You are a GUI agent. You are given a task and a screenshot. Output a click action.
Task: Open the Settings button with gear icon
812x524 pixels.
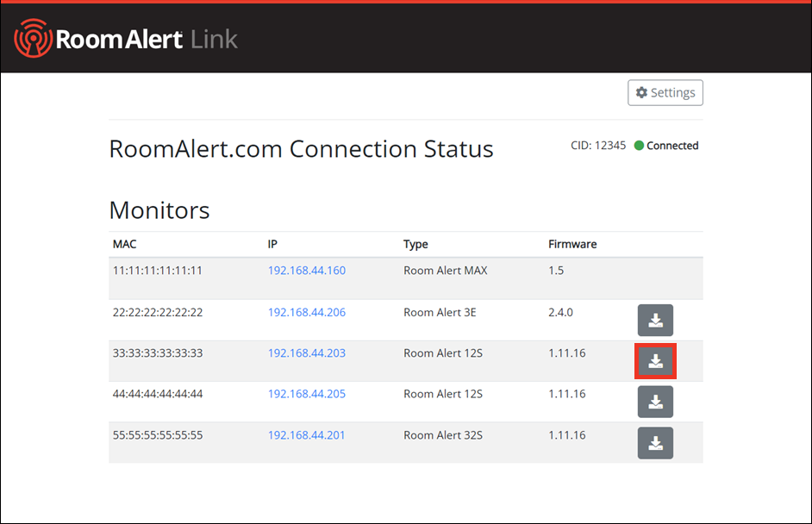point(665,93)
